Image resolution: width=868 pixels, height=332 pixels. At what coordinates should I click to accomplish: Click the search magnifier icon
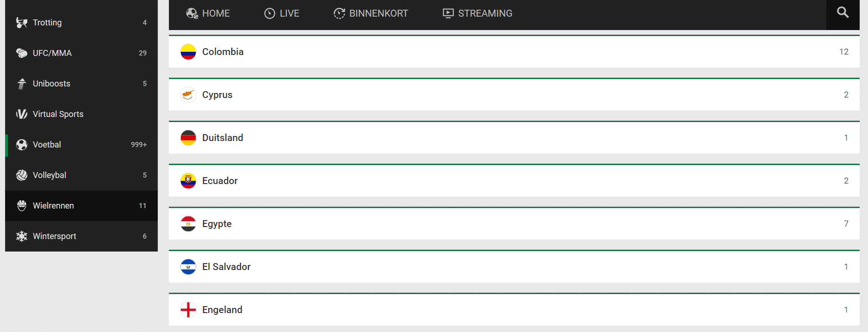[843, 13]
